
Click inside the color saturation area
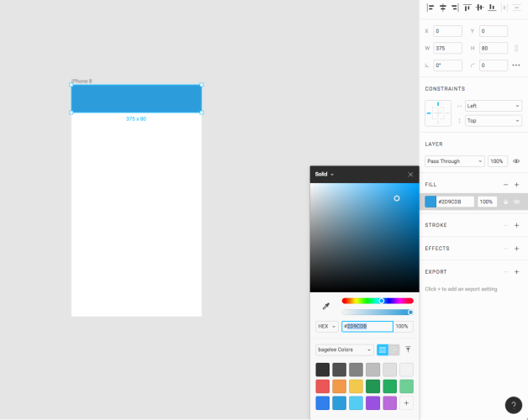(x=365, y=238)
